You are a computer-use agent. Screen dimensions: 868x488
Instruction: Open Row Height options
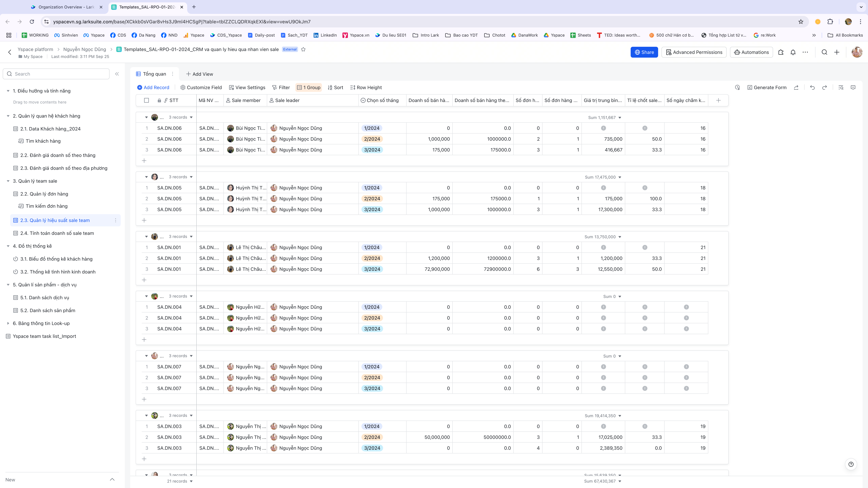coord(366,88)
